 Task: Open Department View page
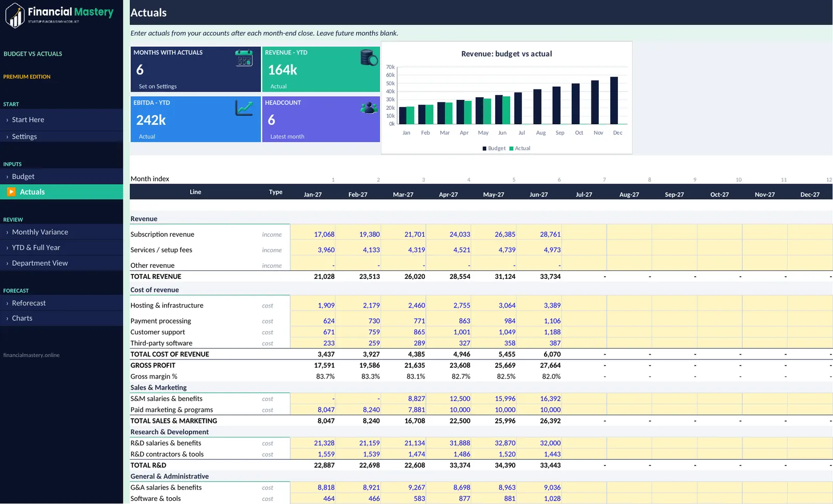coord(61,263)
